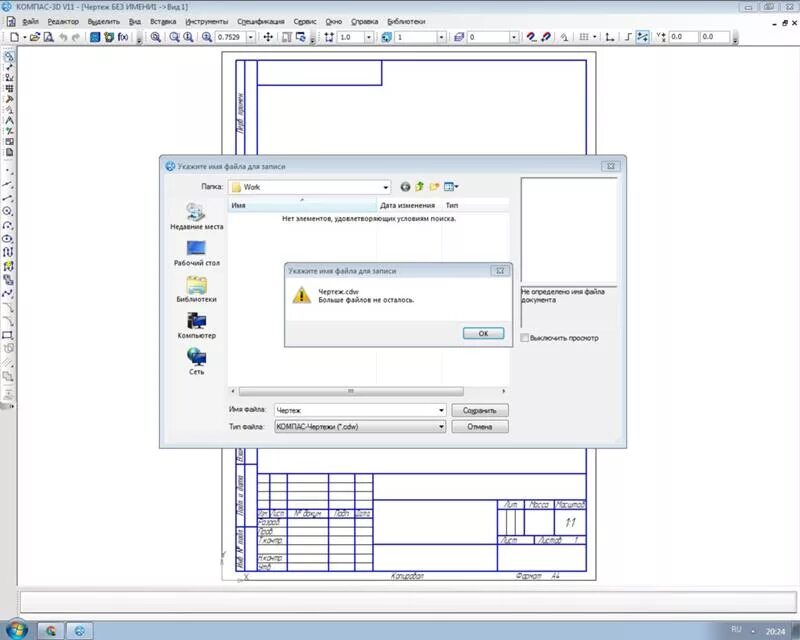Create a new document via toolbar icon
The image size is (800, 640).
[x=14, y=37]
